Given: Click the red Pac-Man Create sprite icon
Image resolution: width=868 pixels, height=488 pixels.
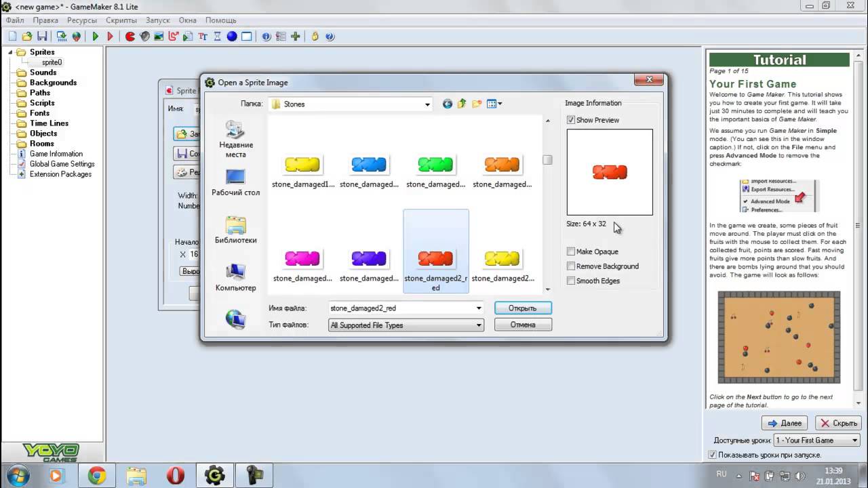Looking at the screenshot, I should pos(130,36).
